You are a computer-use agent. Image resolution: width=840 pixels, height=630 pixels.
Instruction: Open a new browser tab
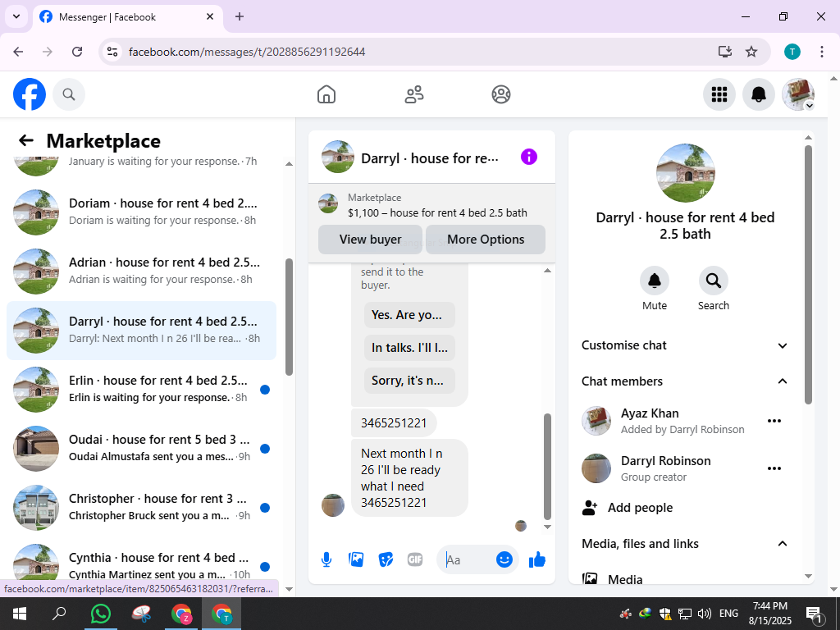coord(240,16)
